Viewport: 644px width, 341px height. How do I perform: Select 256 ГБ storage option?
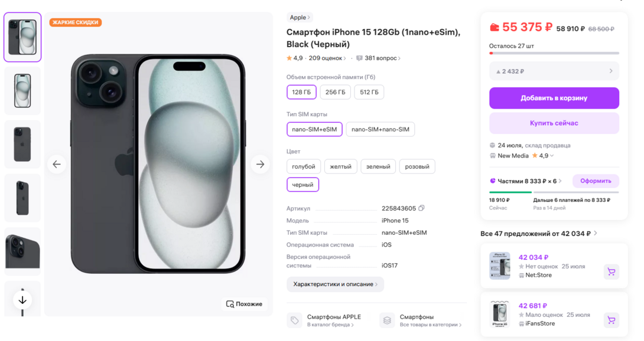335,92
